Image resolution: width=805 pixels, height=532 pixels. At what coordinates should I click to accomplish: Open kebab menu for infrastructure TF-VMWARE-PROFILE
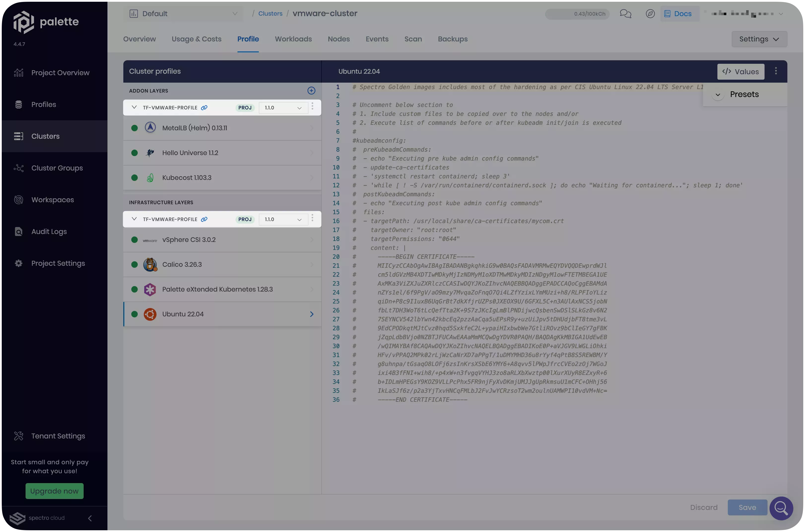coord(312,218)
